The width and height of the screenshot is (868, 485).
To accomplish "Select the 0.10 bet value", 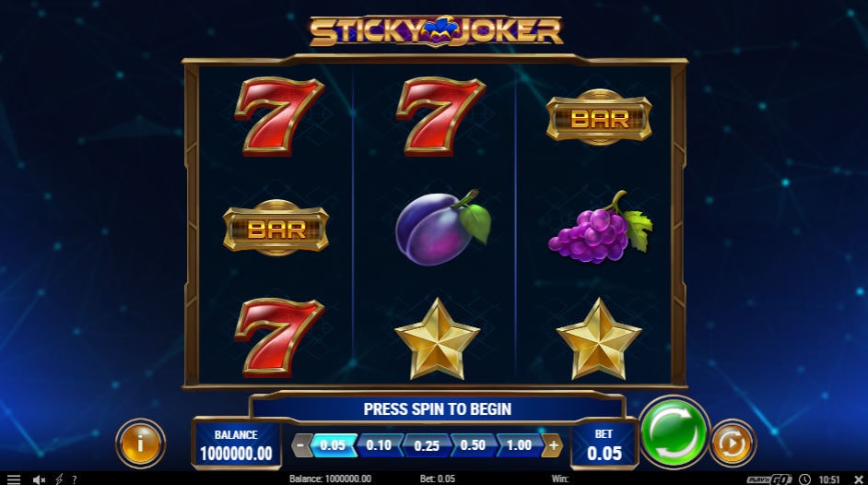I will 379,445.
